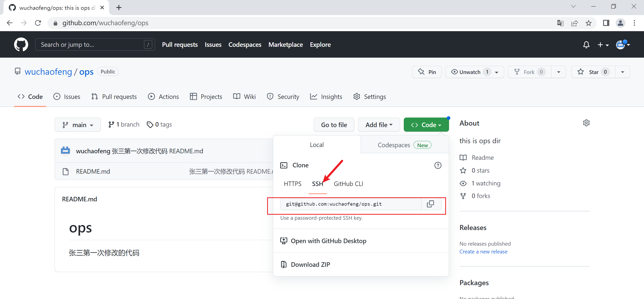Open Chrome profile avatar
Screen dimensions: 644x299
click(620, 23)
